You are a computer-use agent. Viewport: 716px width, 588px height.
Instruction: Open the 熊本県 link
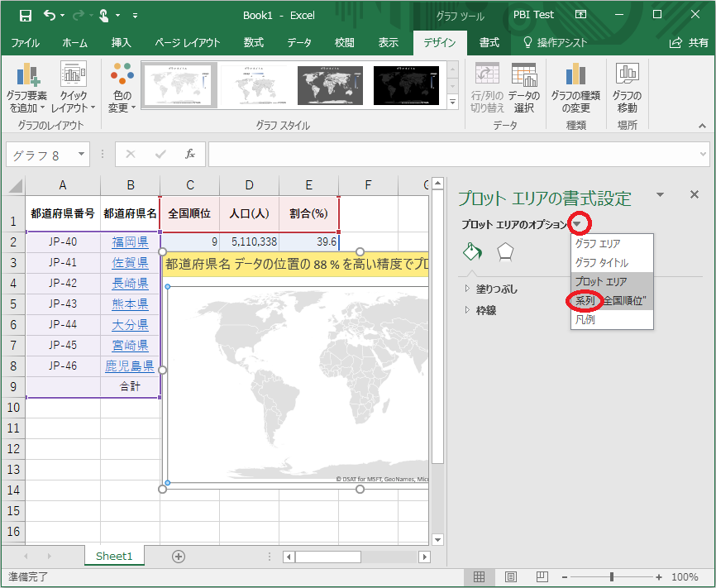pyautogui.click(x=130, y=304)
